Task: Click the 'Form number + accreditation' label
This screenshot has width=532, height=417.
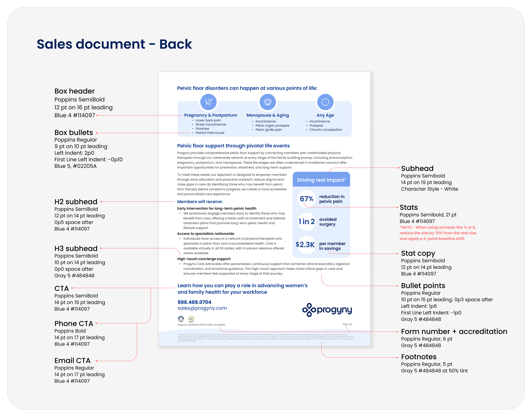Action: pyautogui.click(x=454, y=331)
